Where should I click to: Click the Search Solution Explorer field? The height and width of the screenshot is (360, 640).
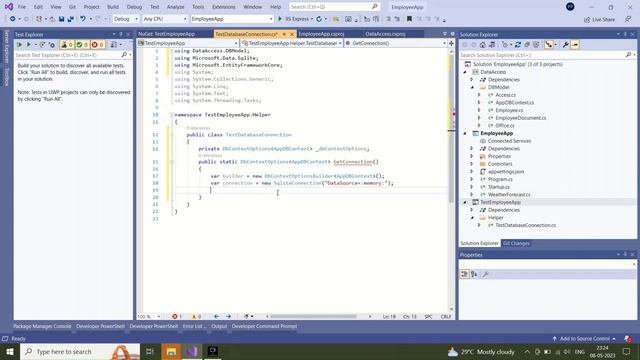(547, 55)
